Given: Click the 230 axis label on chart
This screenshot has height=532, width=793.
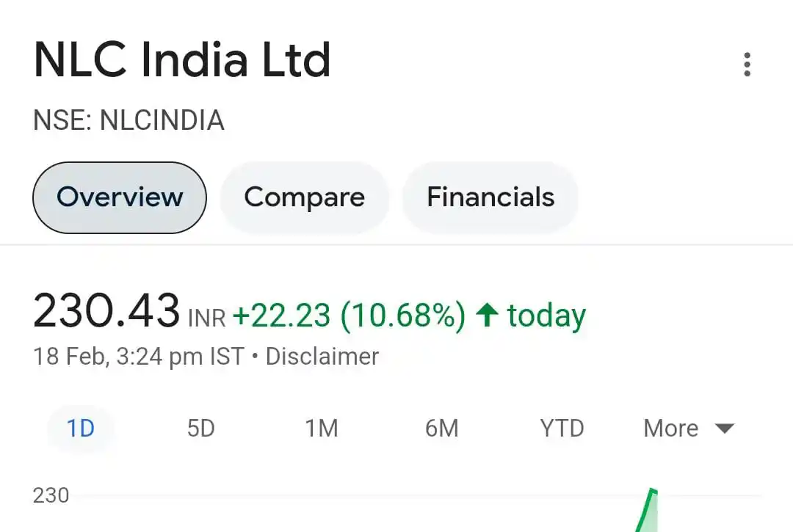Looking at the screenshot, I should coord(51,495).
